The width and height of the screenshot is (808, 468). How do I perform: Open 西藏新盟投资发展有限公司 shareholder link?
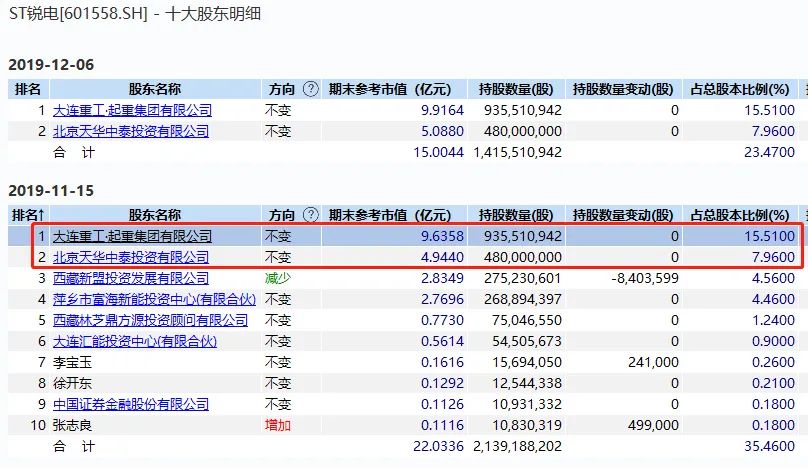[131, 278]
